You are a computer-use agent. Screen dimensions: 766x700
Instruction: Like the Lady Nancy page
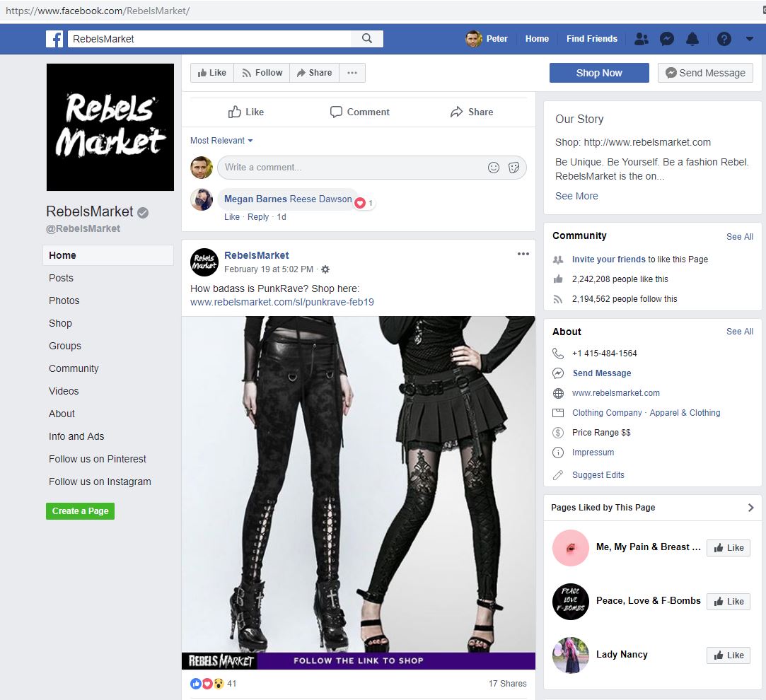(728, 655)
